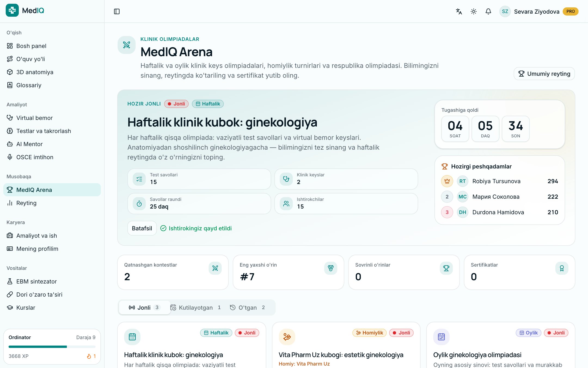Open EBM sintezator tool
The width and height of the screenshot is (588, 368).
coord(52,281)
